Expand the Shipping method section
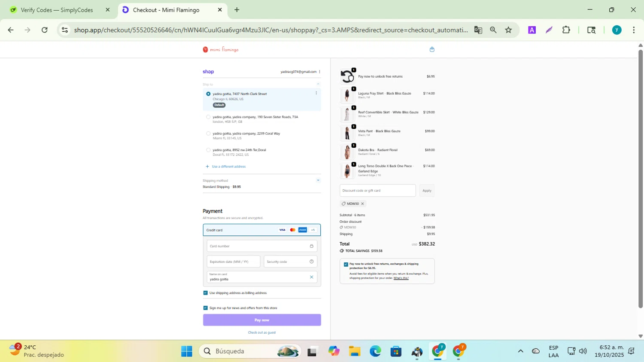 pos(318,180)
